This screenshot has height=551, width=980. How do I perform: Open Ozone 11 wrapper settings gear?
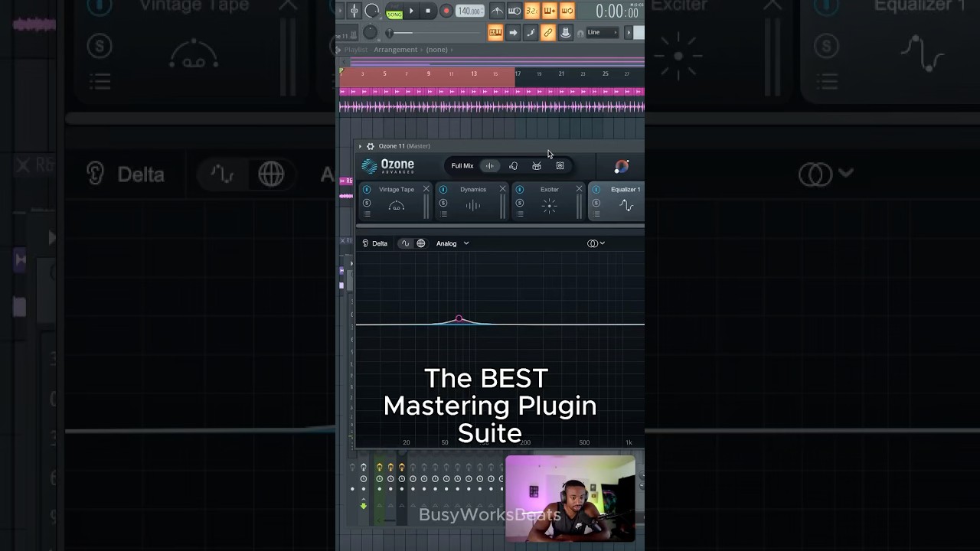(371, 146)
